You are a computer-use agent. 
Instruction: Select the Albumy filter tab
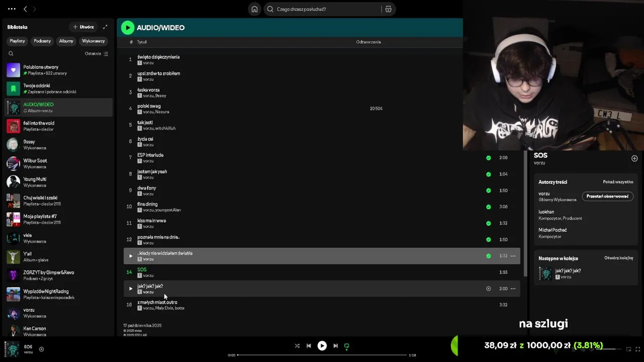tap(66, 41)
